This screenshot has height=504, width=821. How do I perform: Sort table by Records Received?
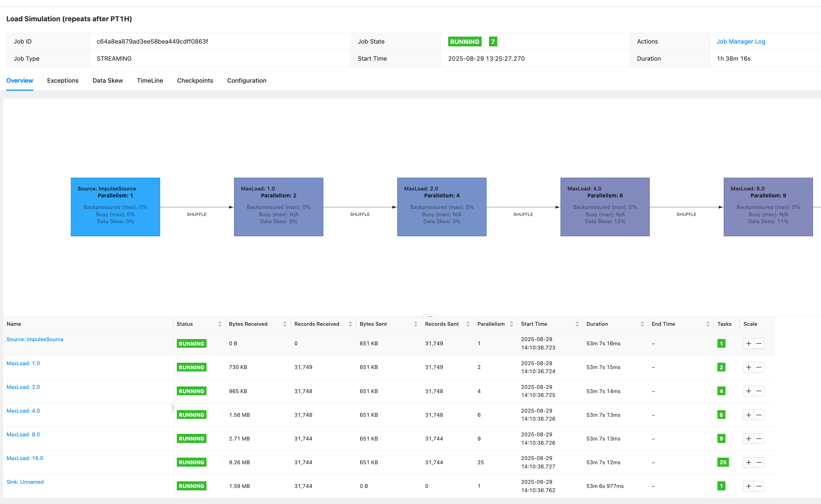click(350, 324)
